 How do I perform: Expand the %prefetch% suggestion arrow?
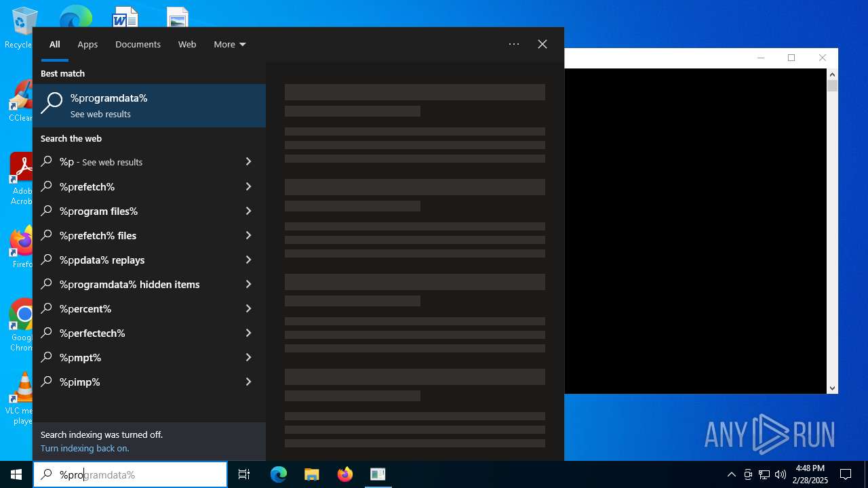(x=248, y=186)
